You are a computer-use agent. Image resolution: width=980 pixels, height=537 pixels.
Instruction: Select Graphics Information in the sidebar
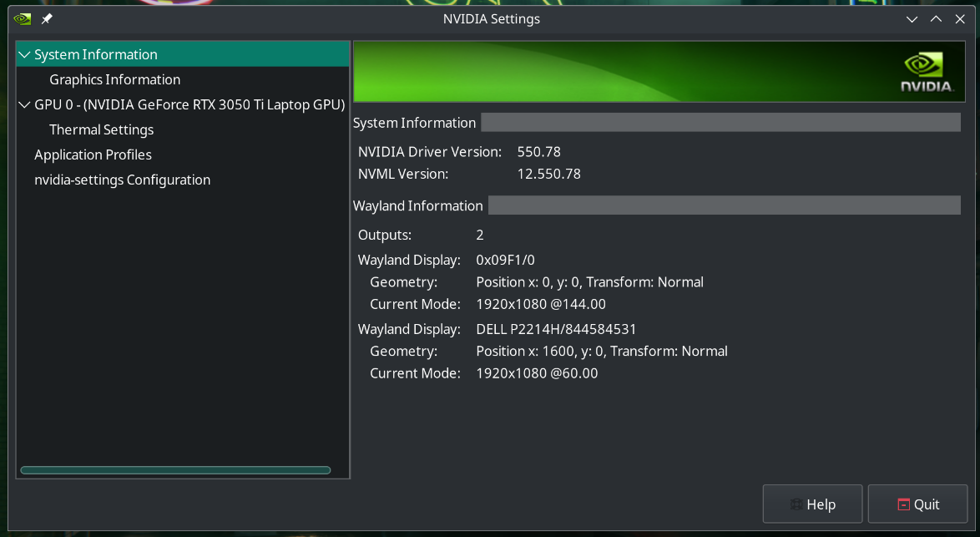point(114,79)
